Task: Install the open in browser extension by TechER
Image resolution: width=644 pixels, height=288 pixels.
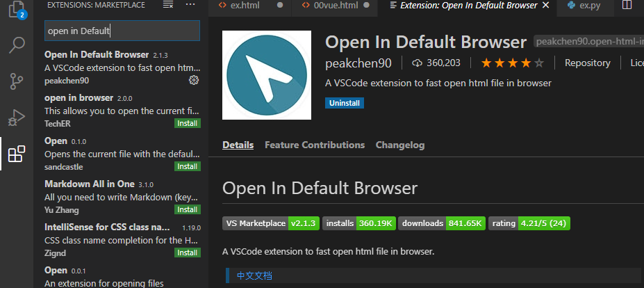Action: (188, 123)
